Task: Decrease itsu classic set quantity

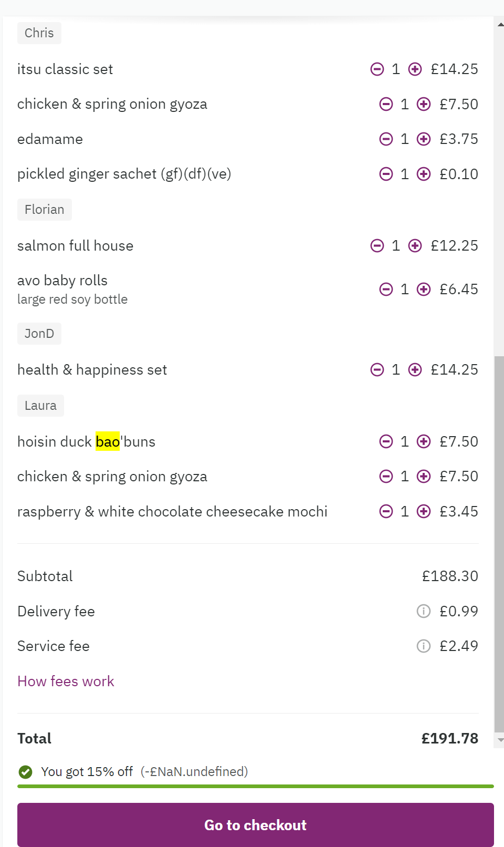Action: 377,69
